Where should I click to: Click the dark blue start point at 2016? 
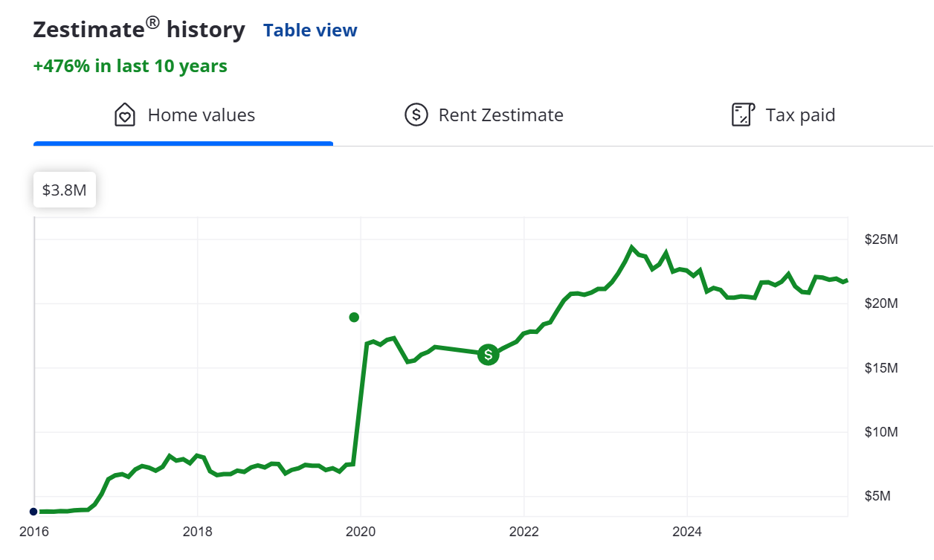pos(33,512)
